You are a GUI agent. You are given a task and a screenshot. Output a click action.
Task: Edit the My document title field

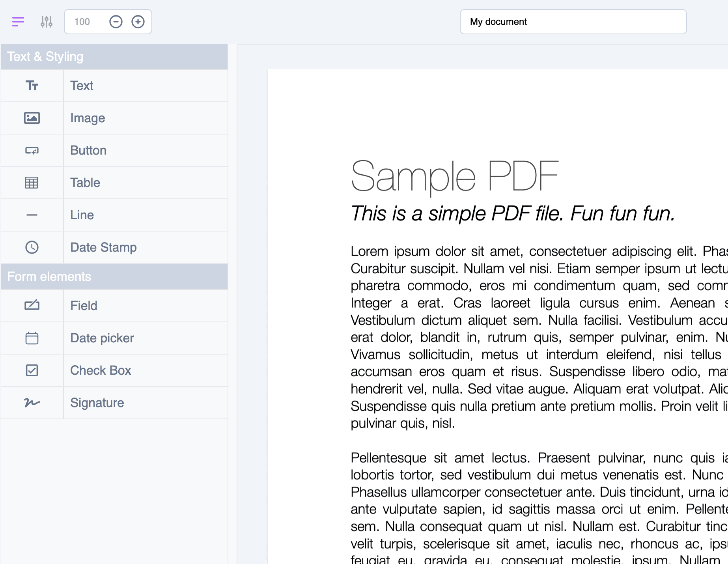(x=573, y=22)
